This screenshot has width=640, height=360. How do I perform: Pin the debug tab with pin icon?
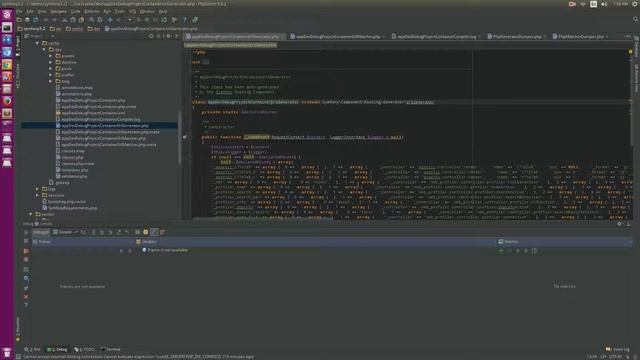point(26,288)
